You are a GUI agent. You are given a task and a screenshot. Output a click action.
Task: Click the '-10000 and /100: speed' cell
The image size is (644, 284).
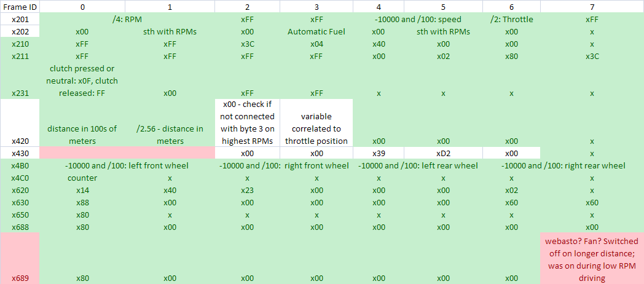coord(417,19)
